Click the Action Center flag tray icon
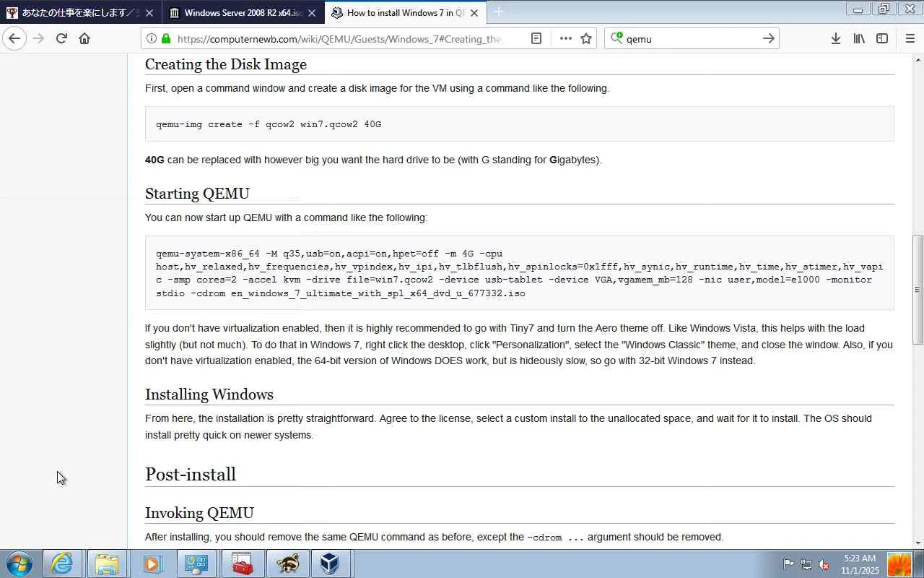This screenshot has height=578, width=924. pyautogui.click(x=789, y=564)
